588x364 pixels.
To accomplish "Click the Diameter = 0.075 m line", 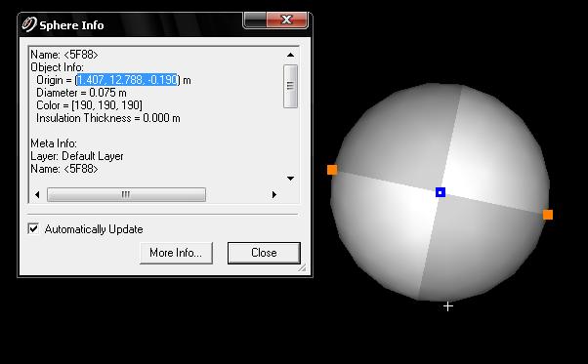I will pyautogui.click(x=81, y=93).
